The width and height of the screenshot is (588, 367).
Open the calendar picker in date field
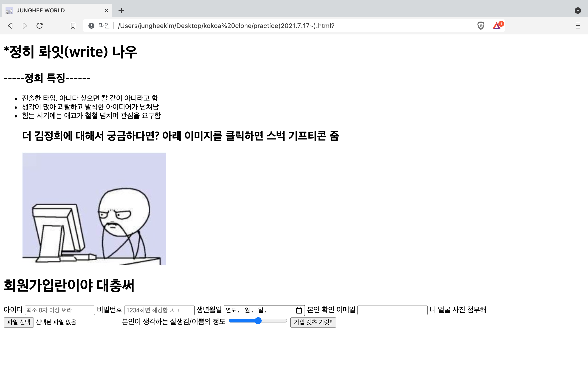point(299,310)
